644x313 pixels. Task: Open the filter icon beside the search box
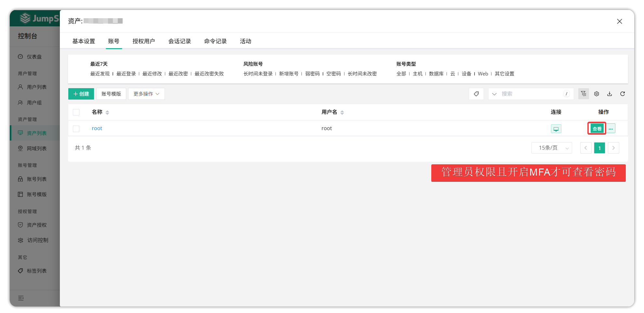click(x=584, y=94)
